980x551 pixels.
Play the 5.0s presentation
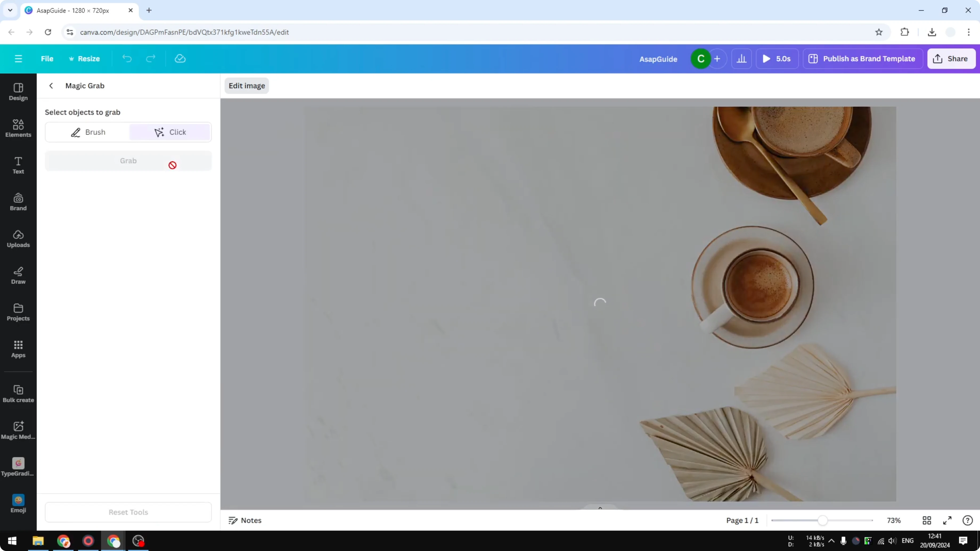pyautogui.click(x=777, y=59)
